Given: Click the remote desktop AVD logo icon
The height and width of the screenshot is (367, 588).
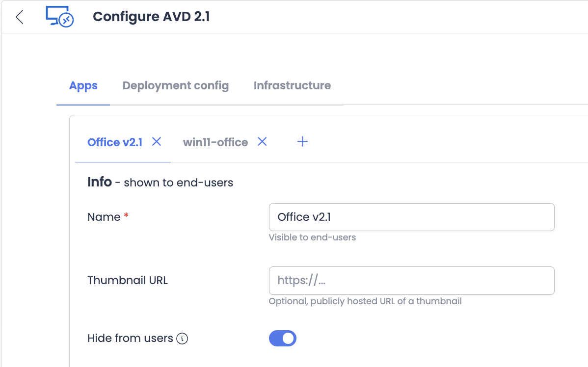Looking at the screenshot, I should [x=59, y=17].
